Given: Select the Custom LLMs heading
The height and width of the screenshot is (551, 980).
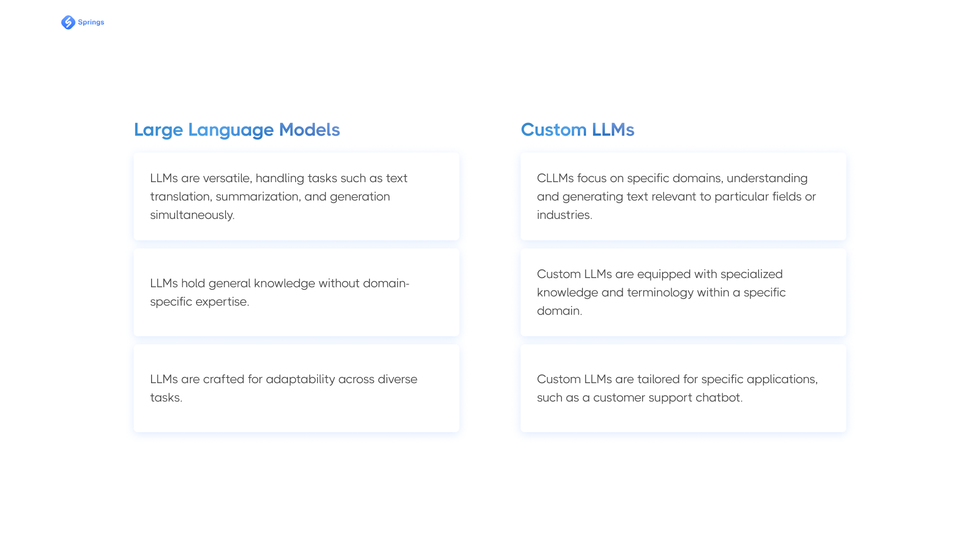Looking at the screenshot, I should click(x=577, y=130).
